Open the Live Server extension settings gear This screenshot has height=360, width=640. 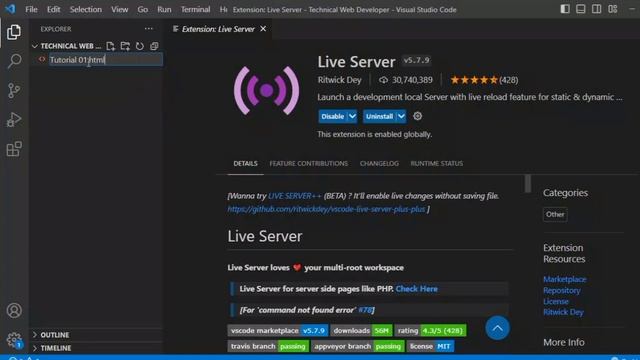coord(417,116)
